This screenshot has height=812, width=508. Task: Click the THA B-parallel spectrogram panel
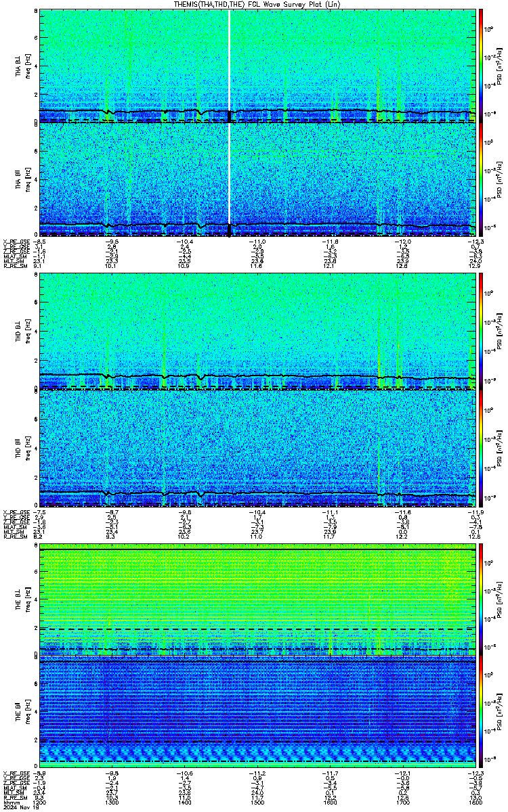(257, 179)
